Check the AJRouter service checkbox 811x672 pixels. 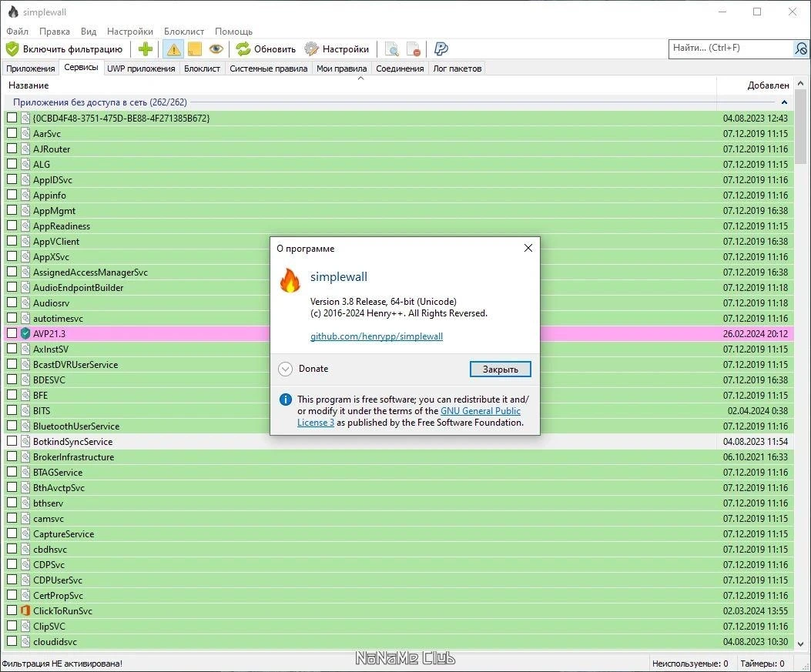tap(12, 149)
